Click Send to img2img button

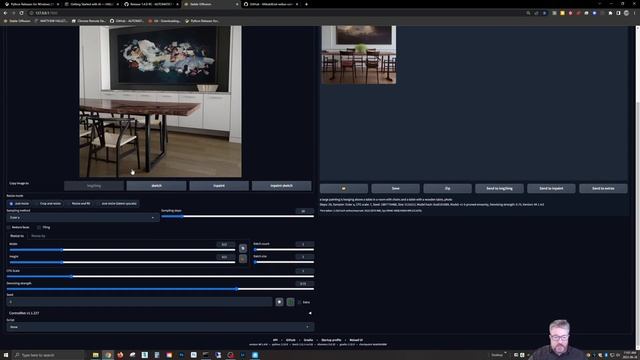[x=499, y=188]
